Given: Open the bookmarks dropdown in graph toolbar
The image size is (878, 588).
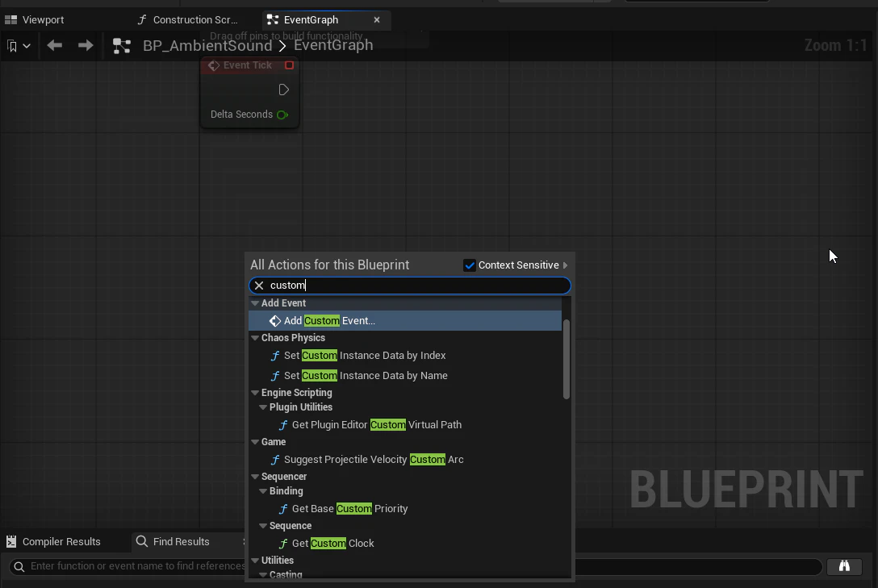Looking at the screenshot, I should click(19, 46).
